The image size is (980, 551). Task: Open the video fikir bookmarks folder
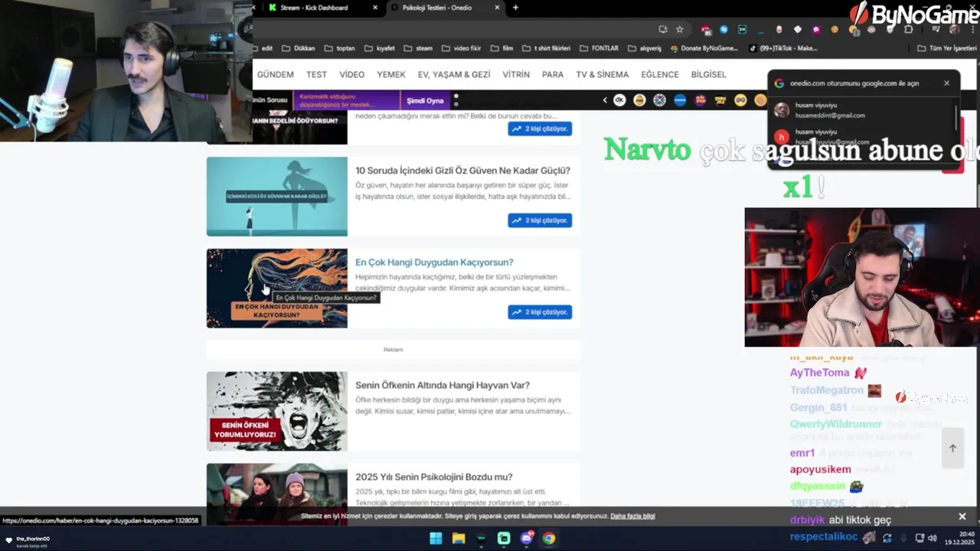(x=461, y=48)
